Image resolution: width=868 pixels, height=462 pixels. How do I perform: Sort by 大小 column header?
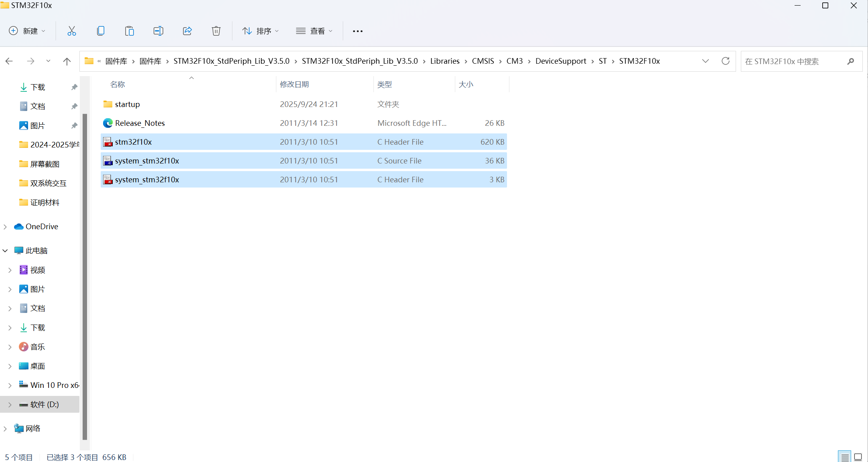pyautogui.click(x=466, y=84)
